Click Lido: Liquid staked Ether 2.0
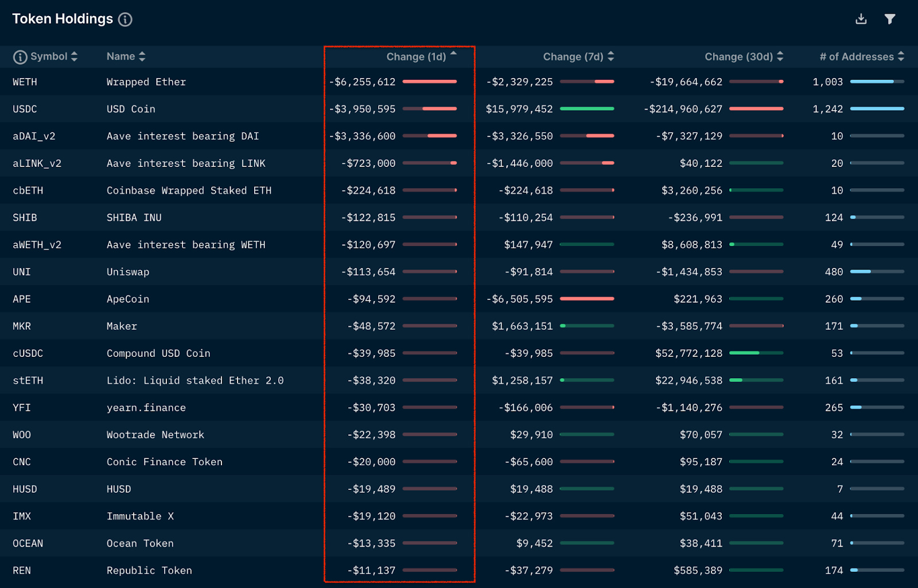The height and width of the screenshot is (588, 918). [195, 380]
